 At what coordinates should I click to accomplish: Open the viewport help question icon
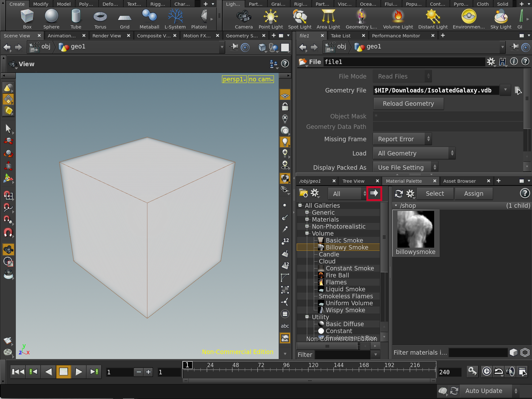tap(285, 64)
